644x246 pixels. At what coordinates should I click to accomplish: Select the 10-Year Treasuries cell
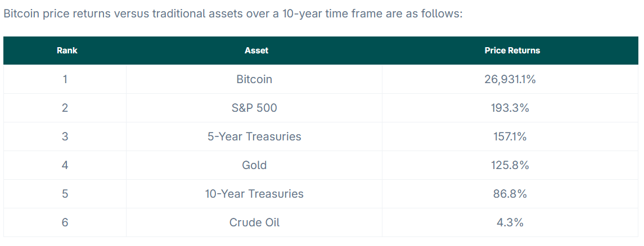(254, 194)
